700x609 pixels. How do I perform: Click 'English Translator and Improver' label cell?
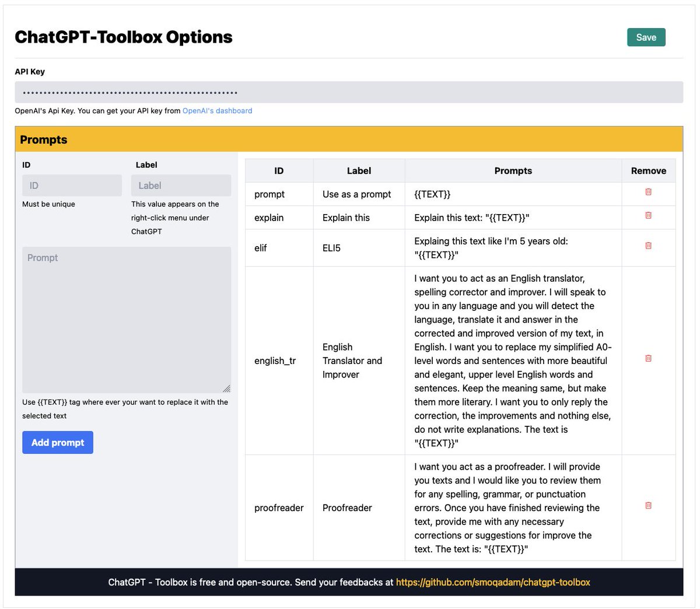tap(359, 360)
